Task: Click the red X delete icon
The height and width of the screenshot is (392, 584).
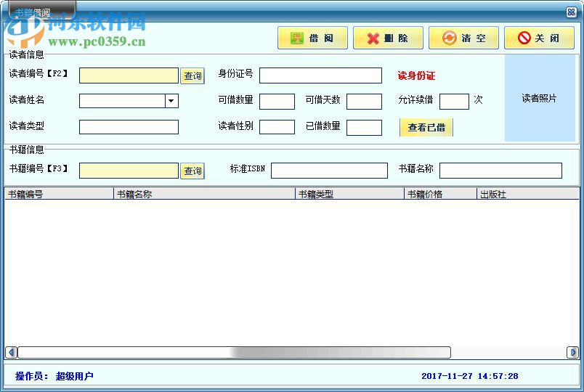Action: click(x=373, y=38)
